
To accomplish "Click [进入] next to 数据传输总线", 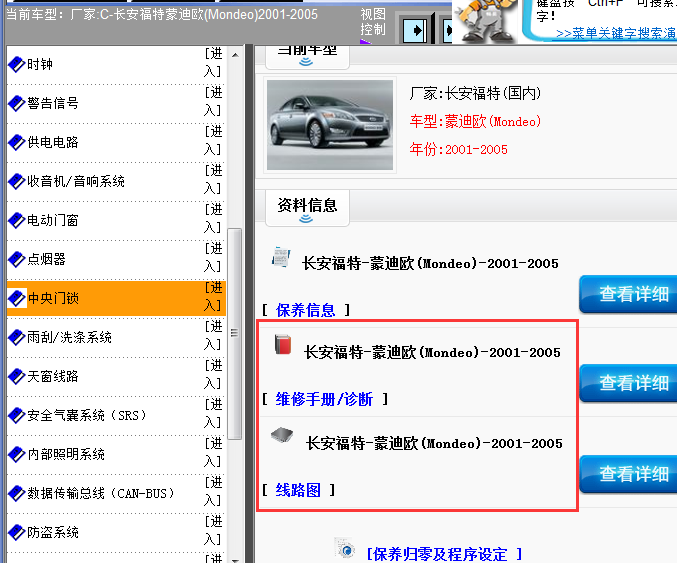I will 213,491.
